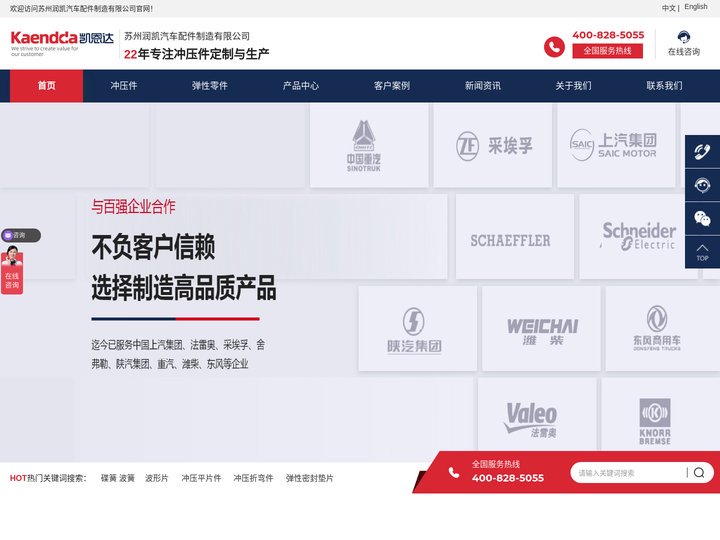Switch language to 中文
The image size is (720, 540).
click(669, 8)
